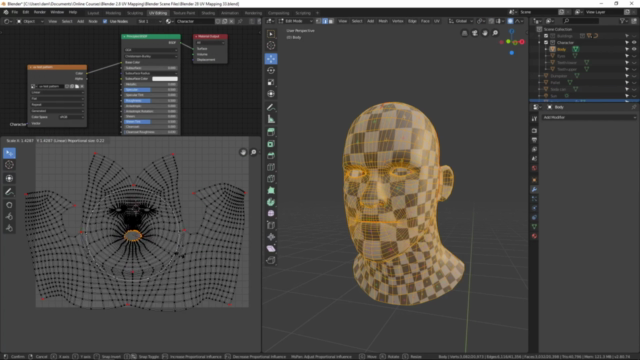Viewport: 640px width, 360px height.
Task: Open the UV menu in viewport header
Action: pos(437,21)
